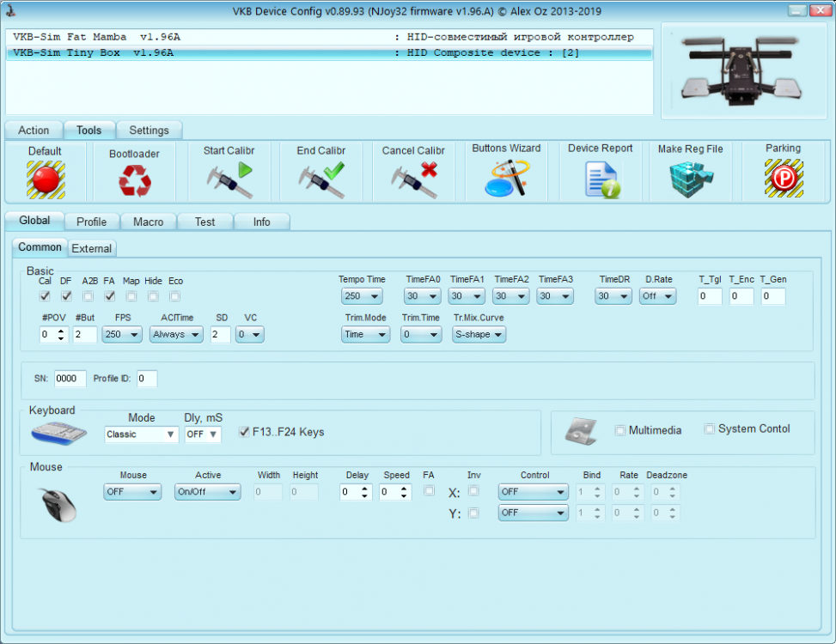Start calibration with Start Calibr icon

pos(228,179)
